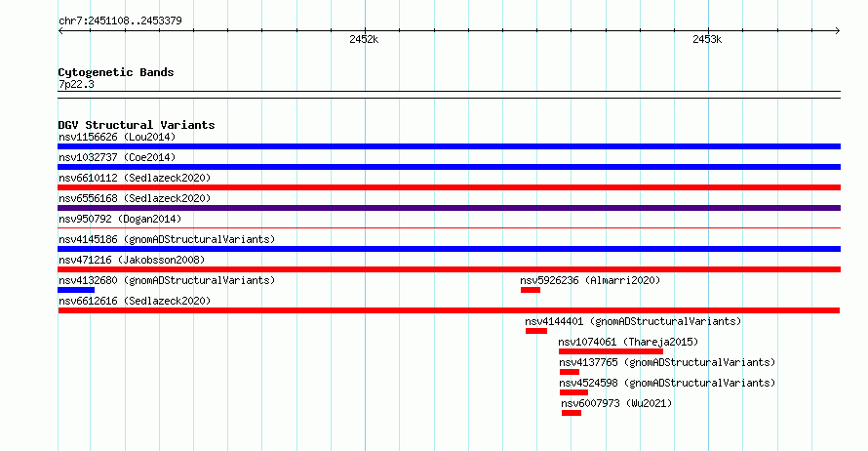Open the nsv950792 (Dogan2014) label
Viewport: 868px width, 451px height.
click(120, 219)
